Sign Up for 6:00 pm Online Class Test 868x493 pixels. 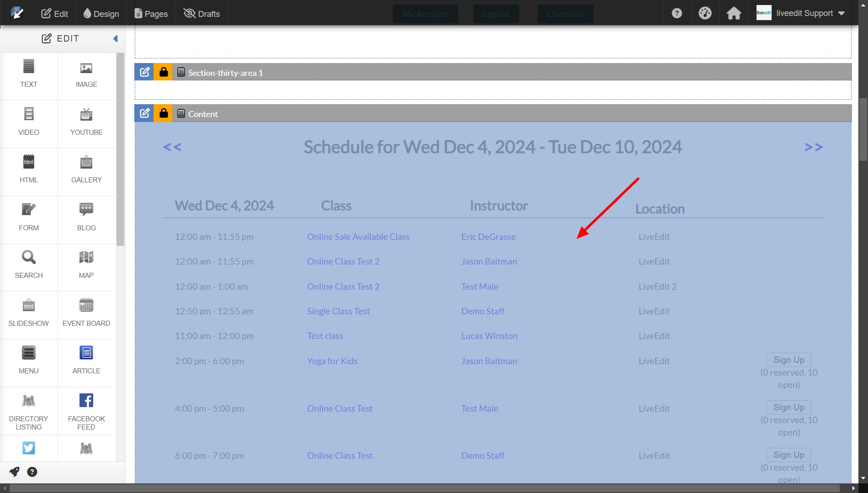789,455
